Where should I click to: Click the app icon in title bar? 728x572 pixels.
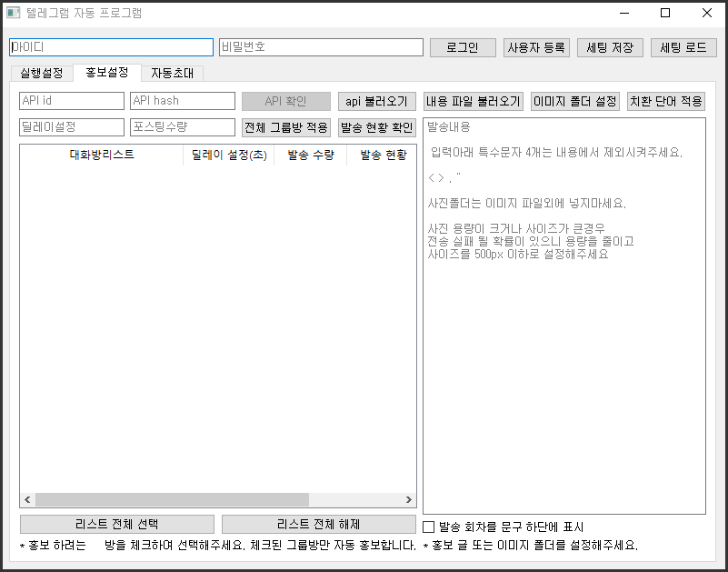(14, 14)
